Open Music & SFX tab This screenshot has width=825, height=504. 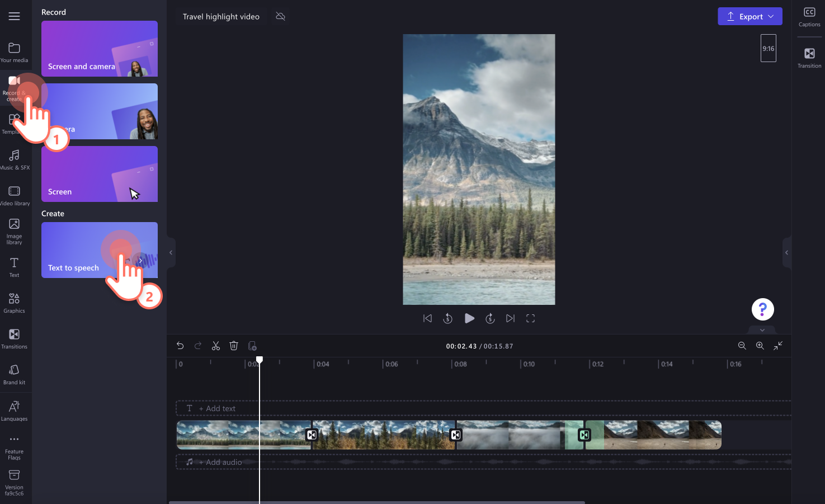point(14,159)
